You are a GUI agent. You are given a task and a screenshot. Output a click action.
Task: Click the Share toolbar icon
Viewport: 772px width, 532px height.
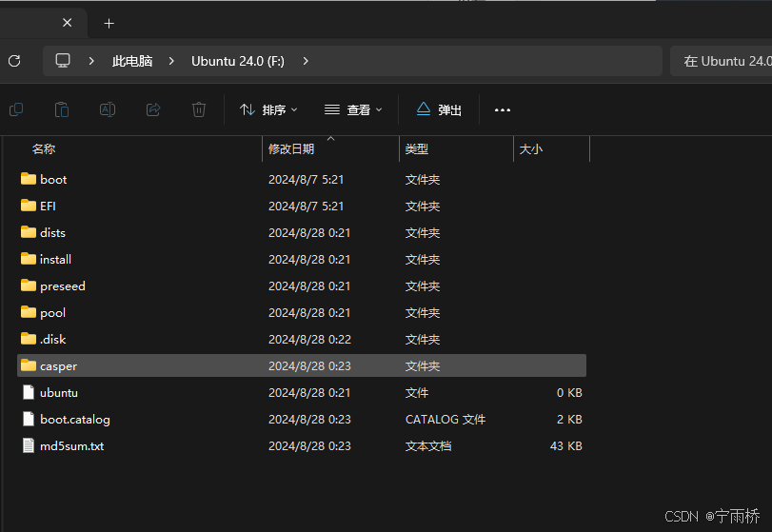(x=153, y=109)
